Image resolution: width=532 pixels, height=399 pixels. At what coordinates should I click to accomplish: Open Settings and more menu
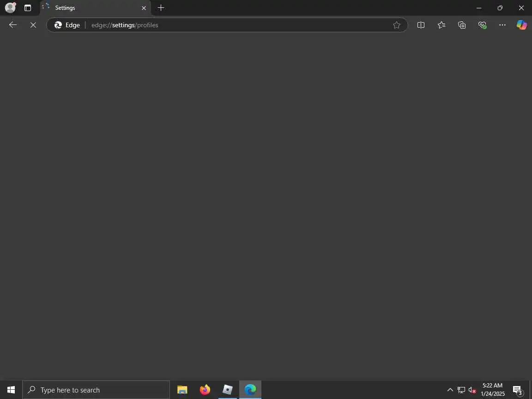pos(502,25)
